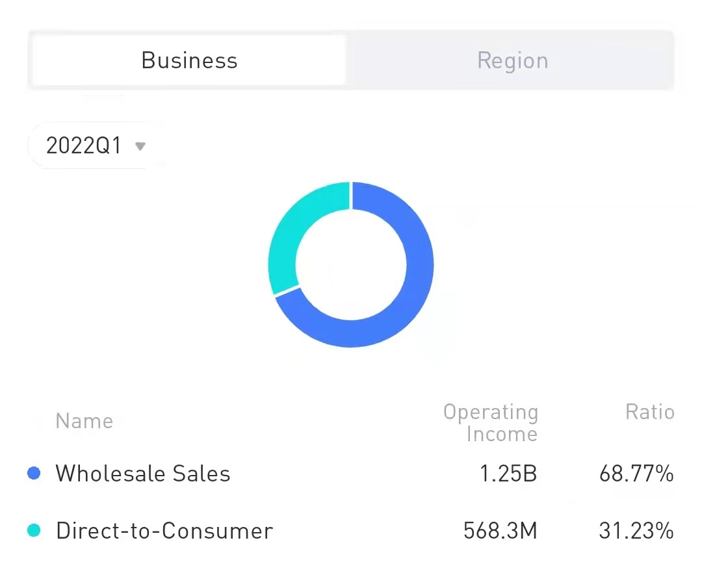Click the cyan Direct-to-Consumer legend dot
Screen dimensions: 702x588
(x=34, y=531)
